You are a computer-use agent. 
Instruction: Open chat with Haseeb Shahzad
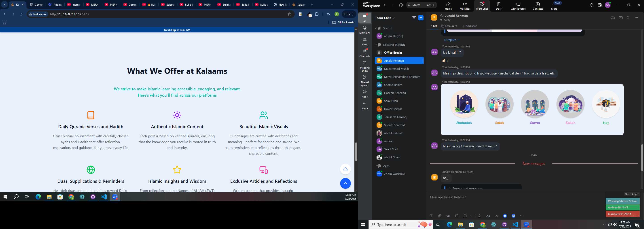[x=399, y=93]
